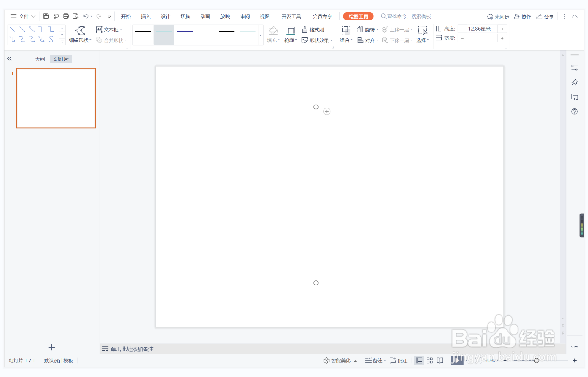Viewport: 588px width, 377px height.
Task: Increase height using the plus stepper
Action: (x=502, y=29)
